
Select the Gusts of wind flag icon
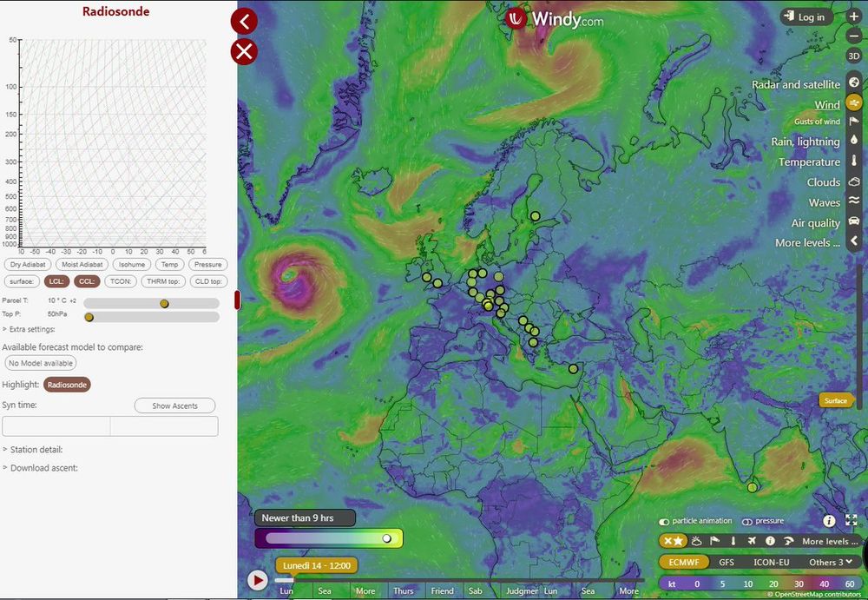(853, 122)
